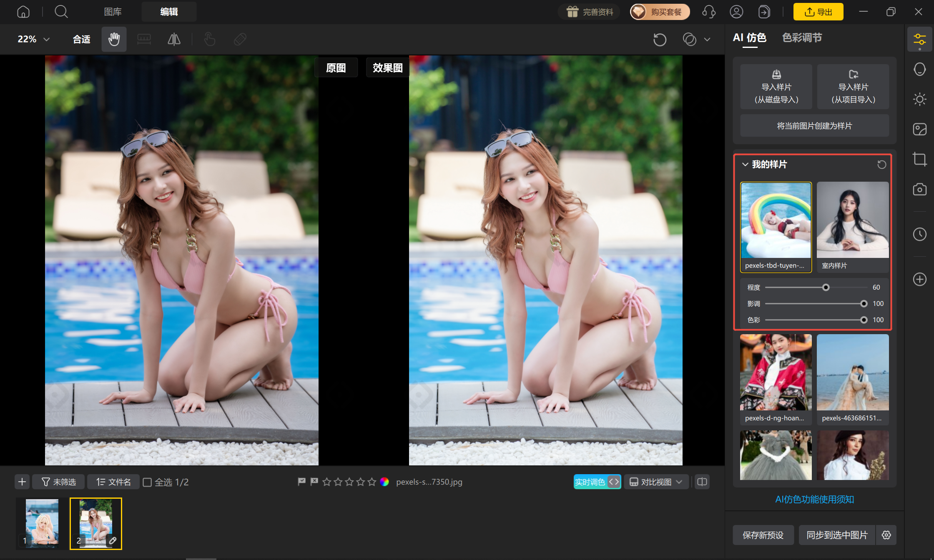Open the user account profile icon
Viewport: 934px width, 560px height.
736,12
